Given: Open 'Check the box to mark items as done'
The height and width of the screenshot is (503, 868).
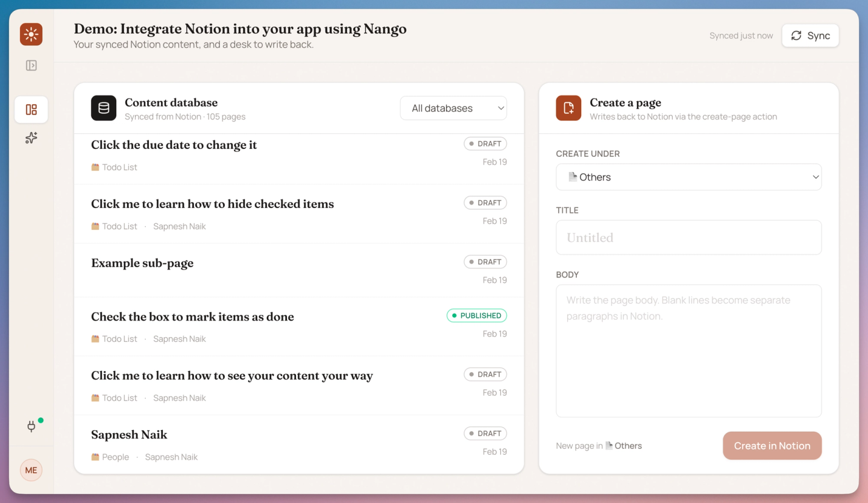Looking at the screenshot, I should (x=193, y=317).
